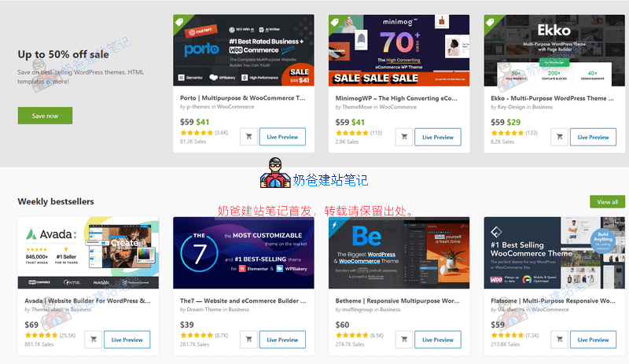Open the Flatsome title link
629x364 pixels.
tap(553, 300)
